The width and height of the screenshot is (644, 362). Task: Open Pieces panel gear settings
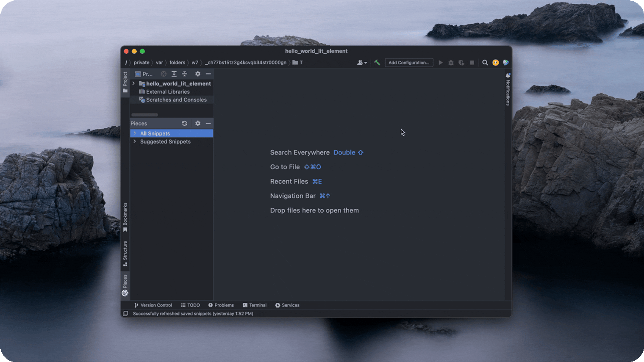(x=198, y=123)
